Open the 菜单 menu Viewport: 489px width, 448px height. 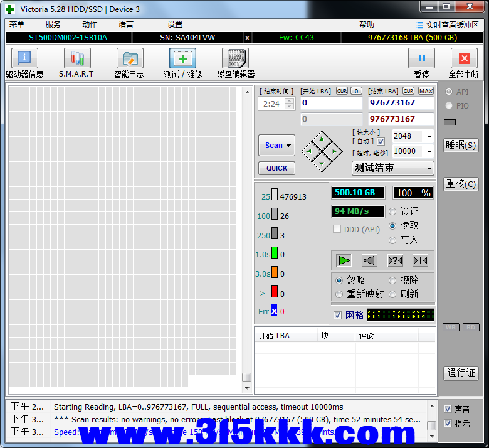click(x=17, y=24)
